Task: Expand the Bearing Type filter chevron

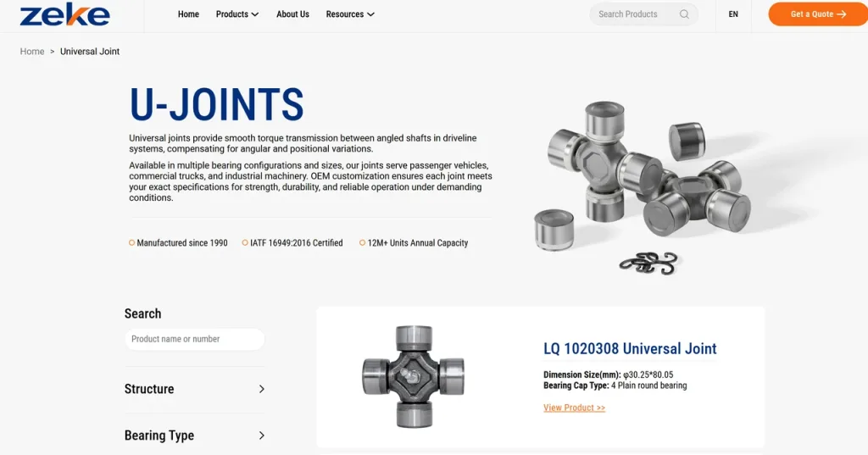Action: pyautogui.click(x=262, y=436)
